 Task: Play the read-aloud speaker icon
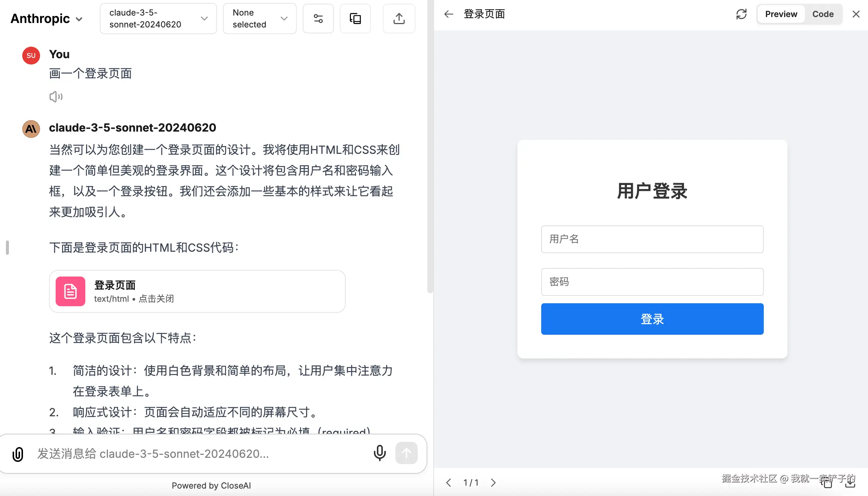56,97
